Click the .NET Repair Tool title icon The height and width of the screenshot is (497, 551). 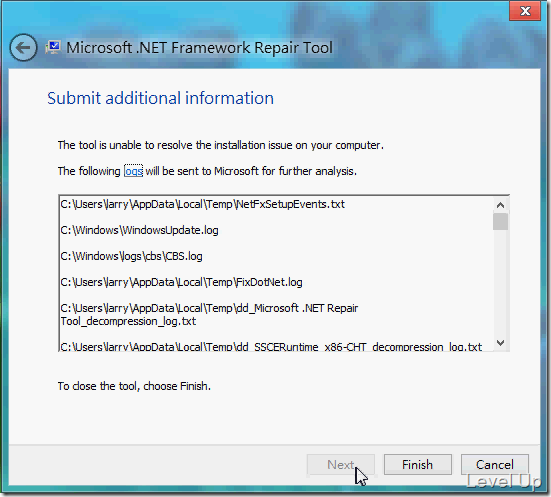tap(53, 47)
